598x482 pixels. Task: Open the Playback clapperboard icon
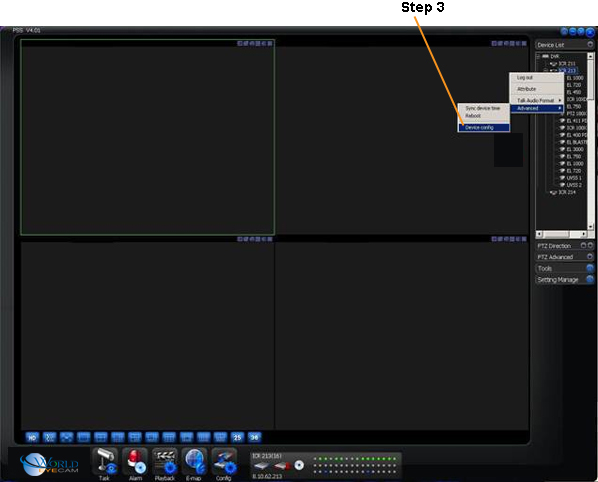tap(165, 461)
